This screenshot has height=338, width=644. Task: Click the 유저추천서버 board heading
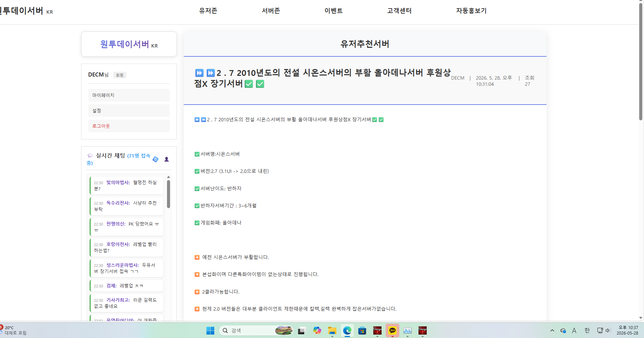click(365, 44)
